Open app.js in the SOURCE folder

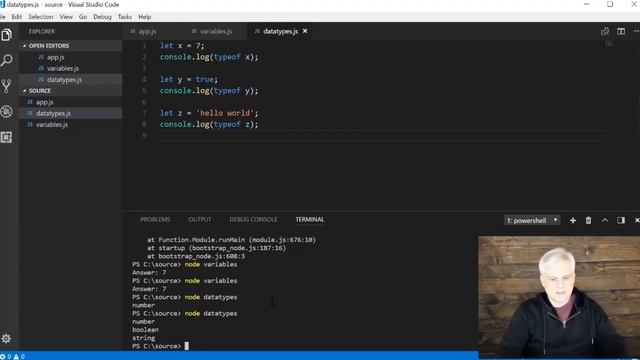click(x=72, y=102)
